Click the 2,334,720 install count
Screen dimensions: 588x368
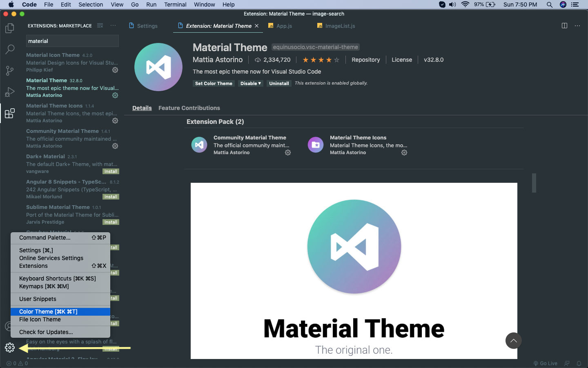(272, 60)
